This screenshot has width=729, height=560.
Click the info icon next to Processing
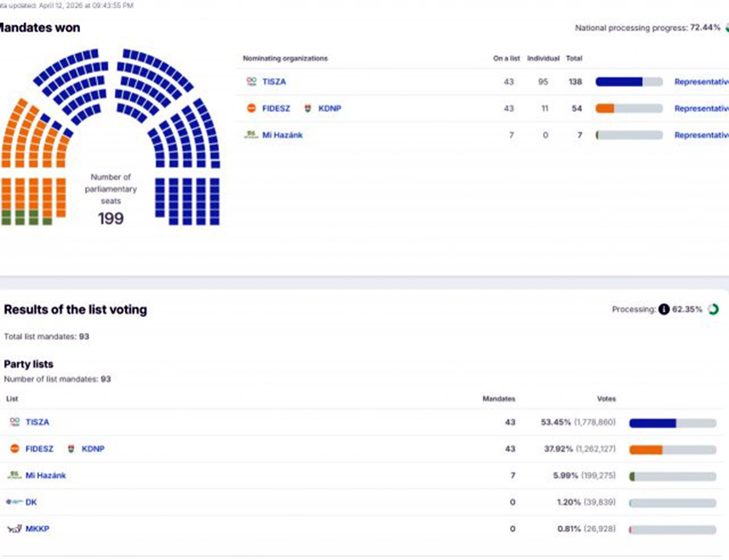(663, 310)
